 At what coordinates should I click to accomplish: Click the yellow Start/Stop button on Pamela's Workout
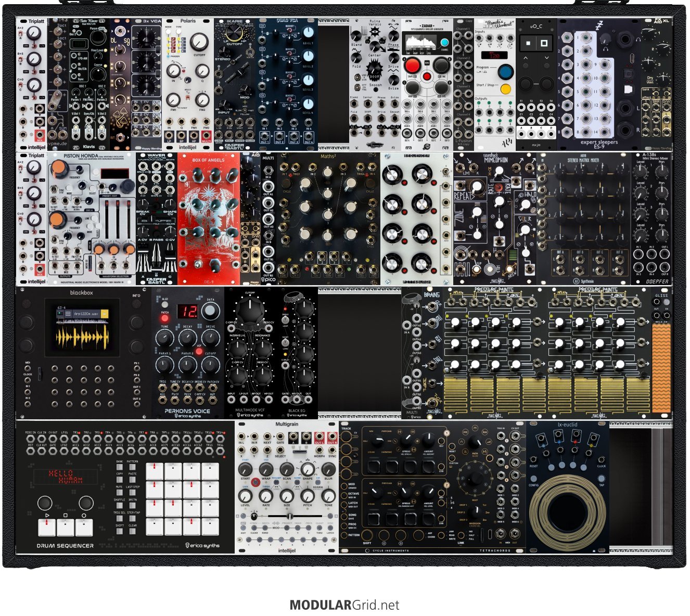click(x=505, y=88)
